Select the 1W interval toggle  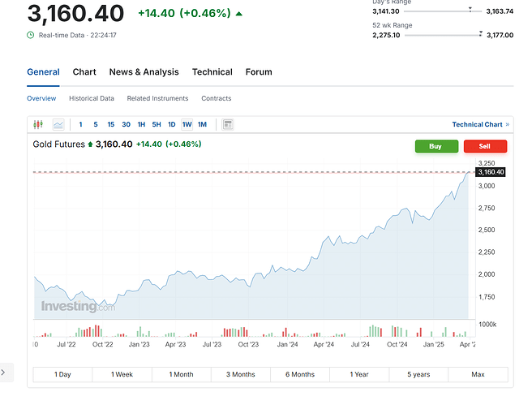187,124
